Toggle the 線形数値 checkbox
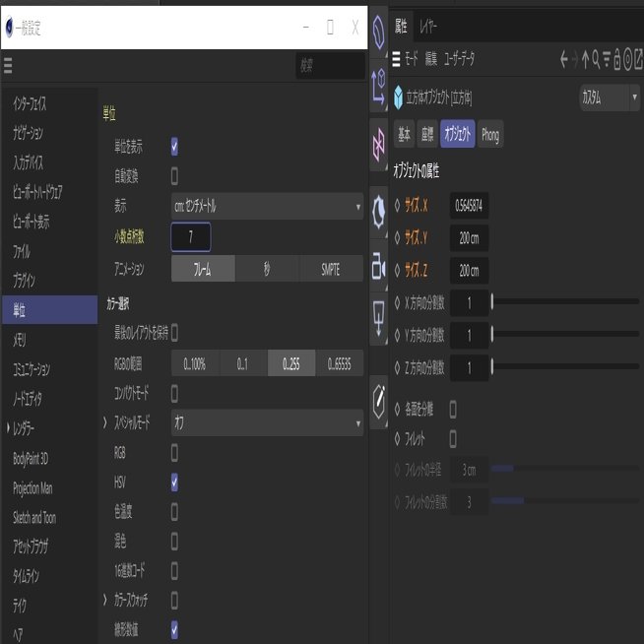 [x=174, y=629]
